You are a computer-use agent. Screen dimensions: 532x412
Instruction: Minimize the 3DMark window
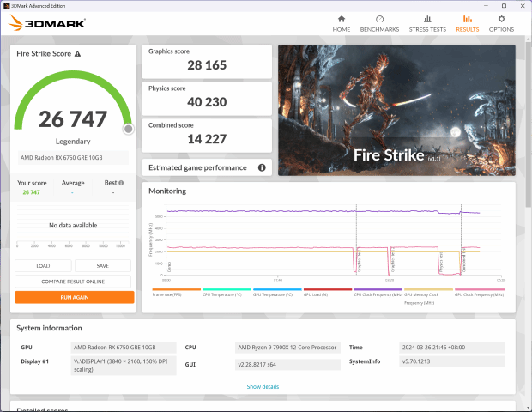coord(487,6)
